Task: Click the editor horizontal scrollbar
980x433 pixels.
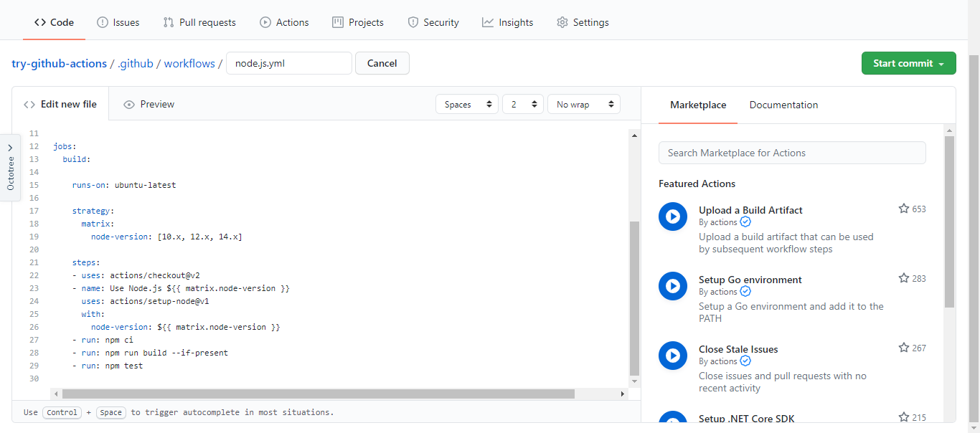Action: 318,394
